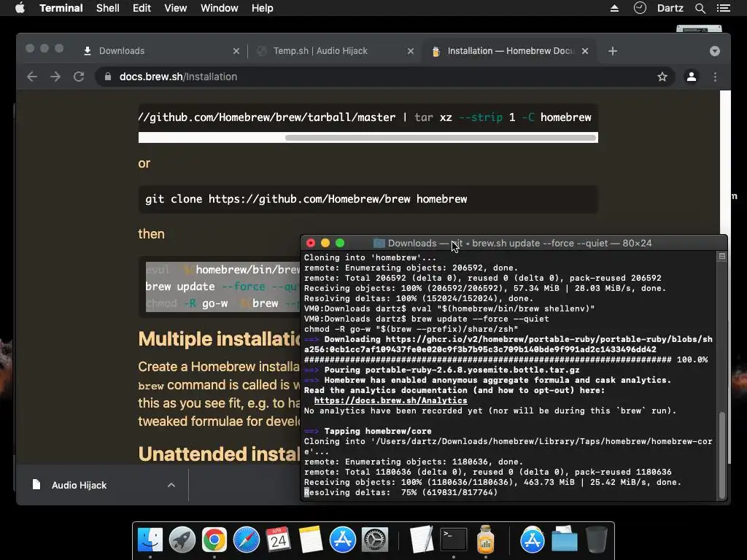Click the eject icon in menu bar
This screenshot has width=747, height=560.
click(614, 8)
